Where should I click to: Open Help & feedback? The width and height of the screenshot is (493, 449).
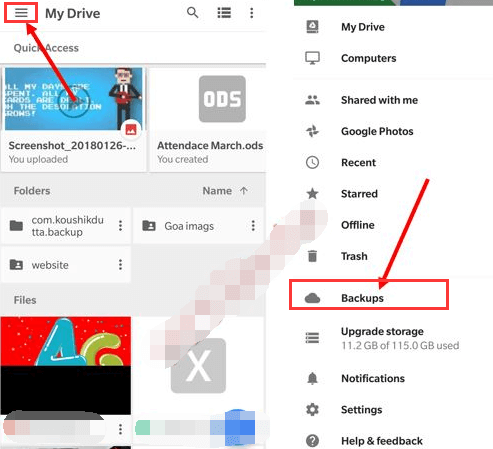click(x=382, y=441)
